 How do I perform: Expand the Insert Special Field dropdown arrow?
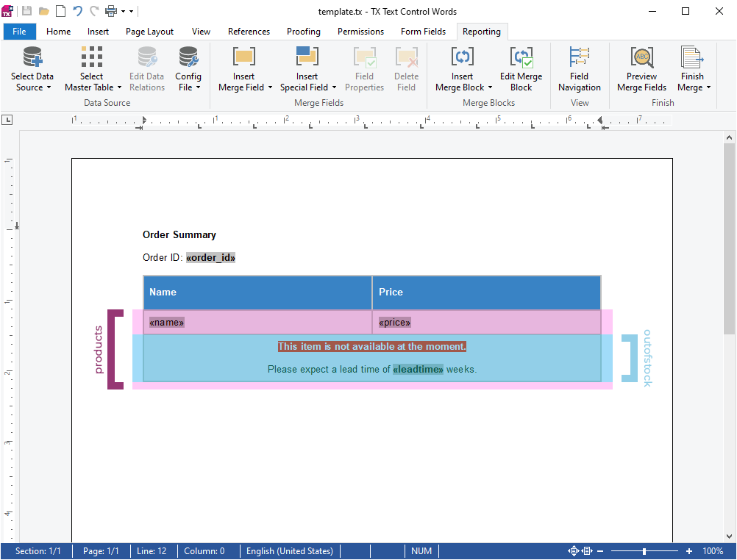point(334,87)
